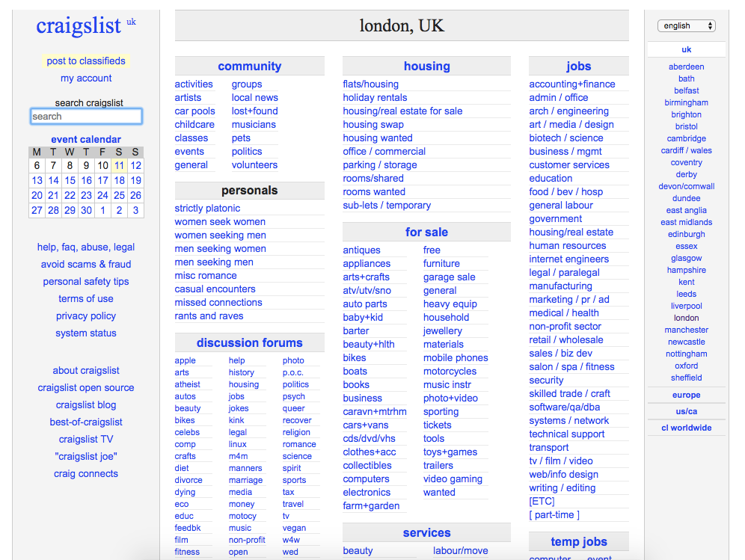Open free items for sale category
This screenshot has width=745, height=560.
pyautogui.click(x=432, y=250)
